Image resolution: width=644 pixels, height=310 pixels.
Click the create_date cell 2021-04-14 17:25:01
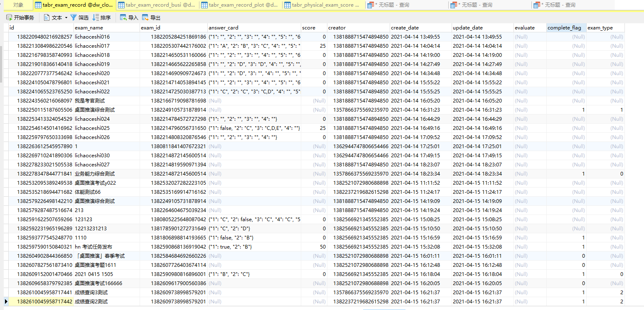click(x=421, y=146)
